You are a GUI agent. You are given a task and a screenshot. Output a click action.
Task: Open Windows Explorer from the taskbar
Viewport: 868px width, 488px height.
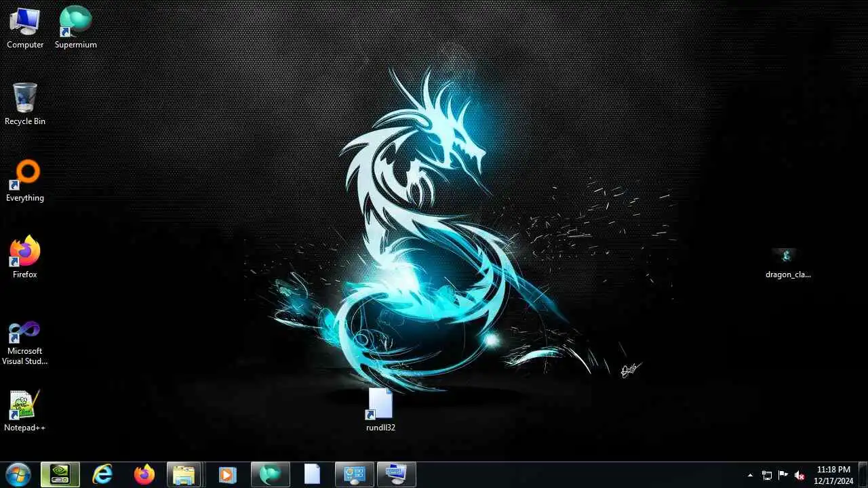coord(184,474)
